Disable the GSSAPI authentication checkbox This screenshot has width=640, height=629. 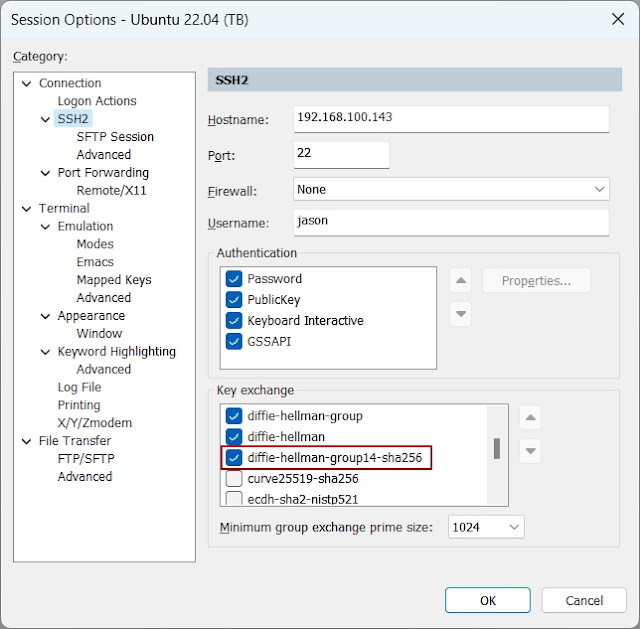coord(234,341)
